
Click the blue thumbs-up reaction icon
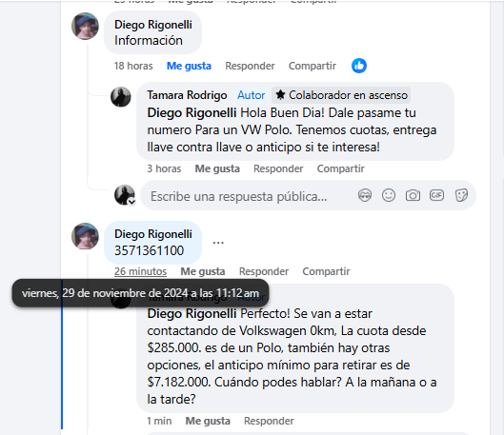pyautogui.click(x=359, y=66)
